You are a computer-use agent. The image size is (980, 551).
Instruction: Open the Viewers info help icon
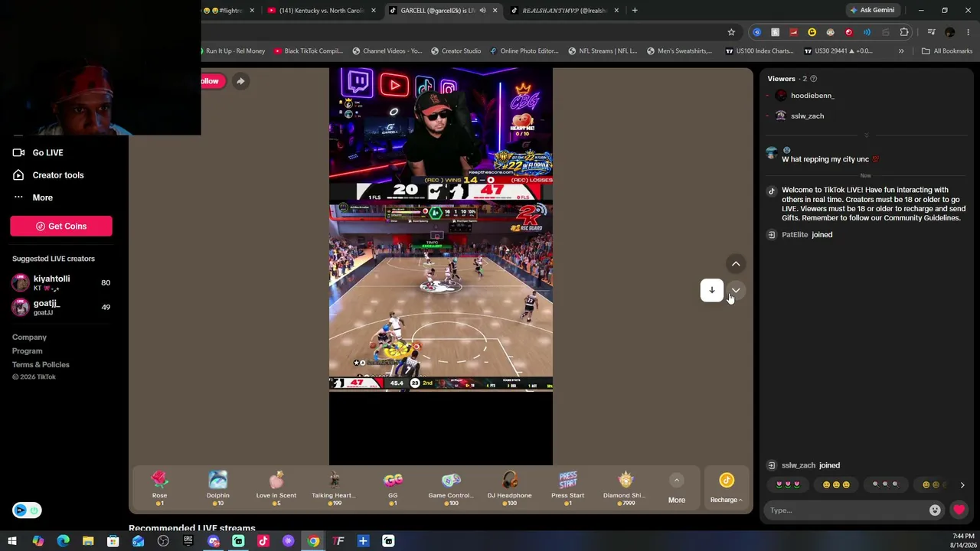(x=813, y=79)
